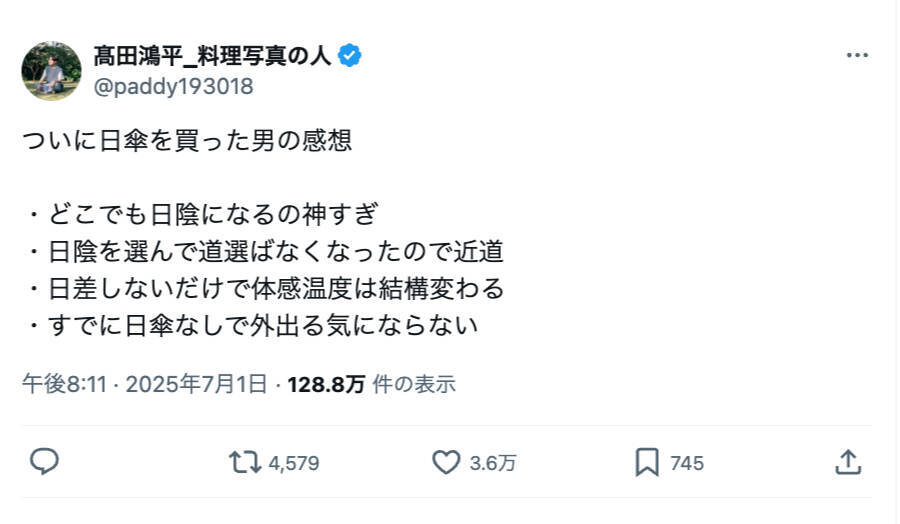
Task: Click the 4,579 repost count
Action: [294, 463]
